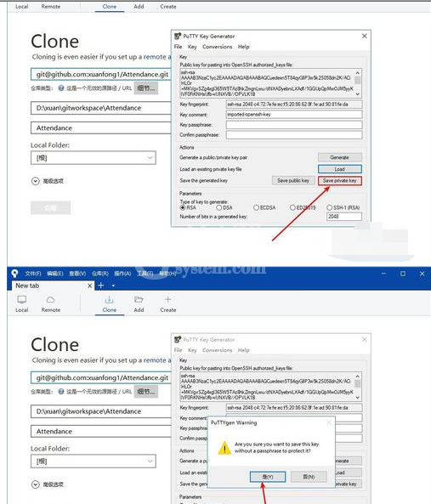Click the PuTTY Key Generator icon in upper window title
431x504 pixels.
(x=178, y=36)
